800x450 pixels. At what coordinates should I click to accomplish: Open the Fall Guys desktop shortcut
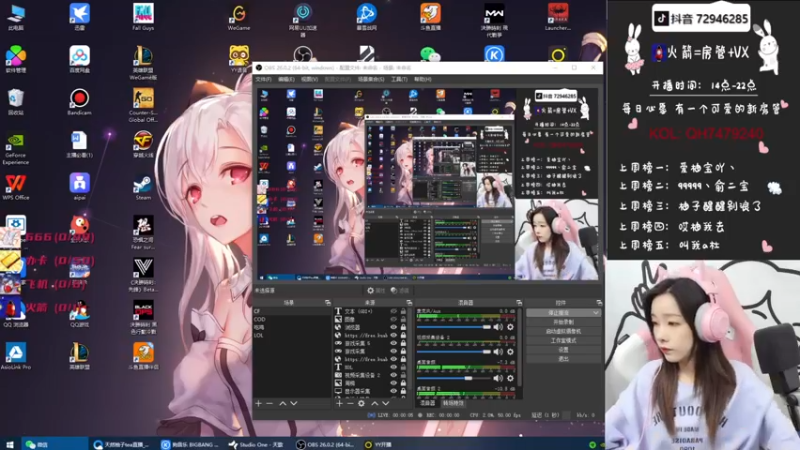coord(143,17)
